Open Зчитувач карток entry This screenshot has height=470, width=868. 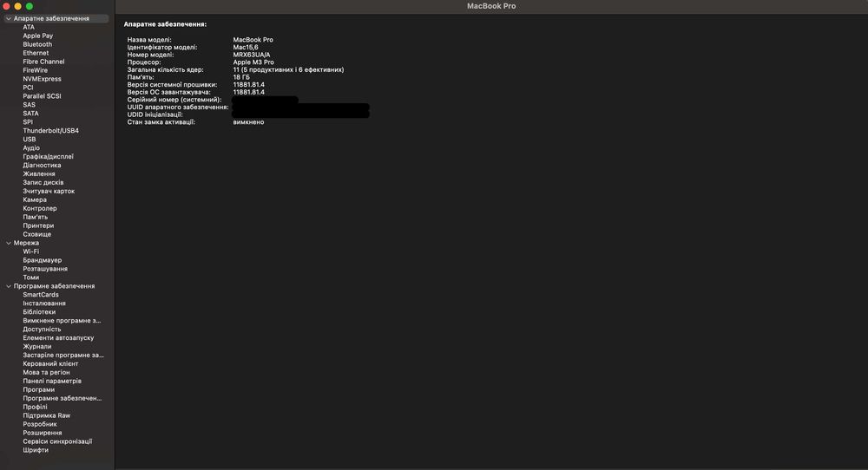pos(49,192)
